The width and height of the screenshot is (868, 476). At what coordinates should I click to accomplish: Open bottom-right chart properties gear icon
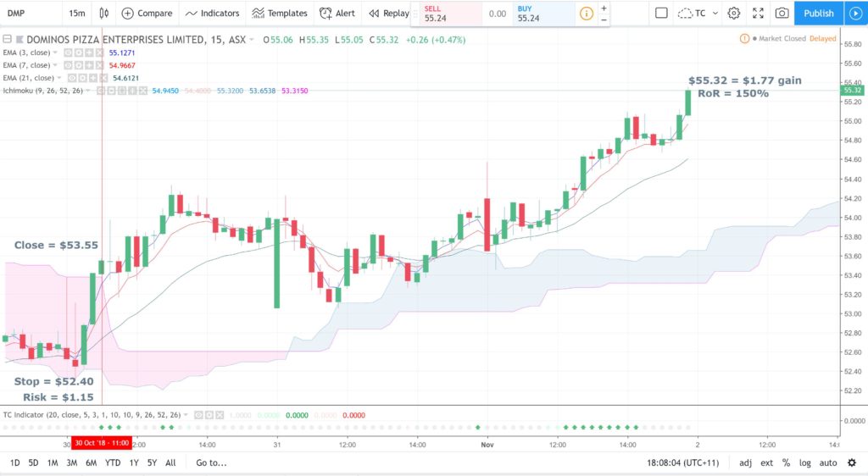[852, 462]
